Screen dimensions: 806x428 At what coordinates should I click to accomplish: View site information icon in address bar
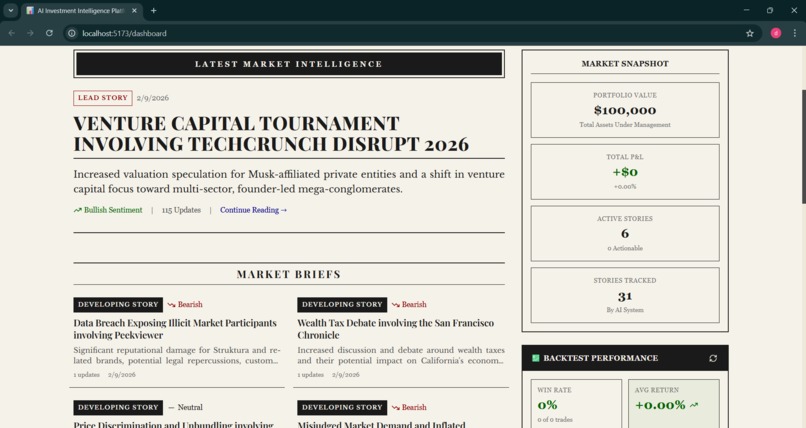click(x=72, y=33)
